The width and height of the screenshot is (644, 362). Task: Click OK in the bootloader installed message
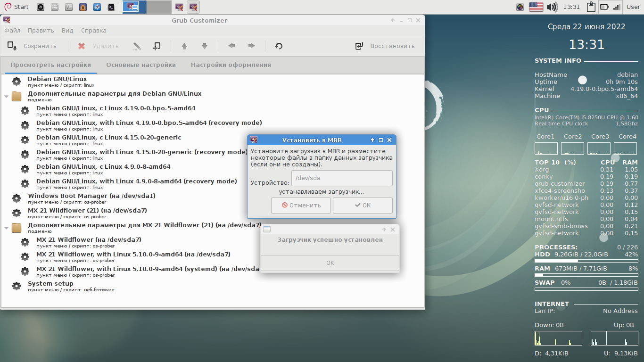point(330,263)
